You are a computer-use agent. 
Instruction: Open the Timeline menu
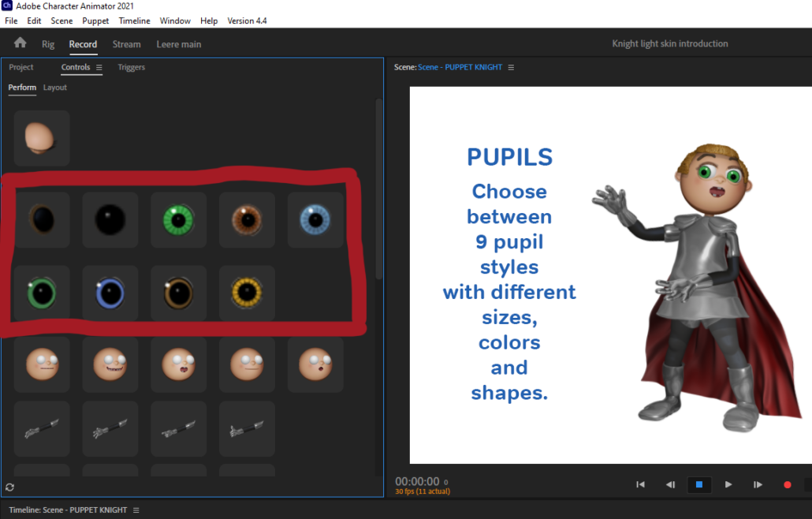pos(134,21)
